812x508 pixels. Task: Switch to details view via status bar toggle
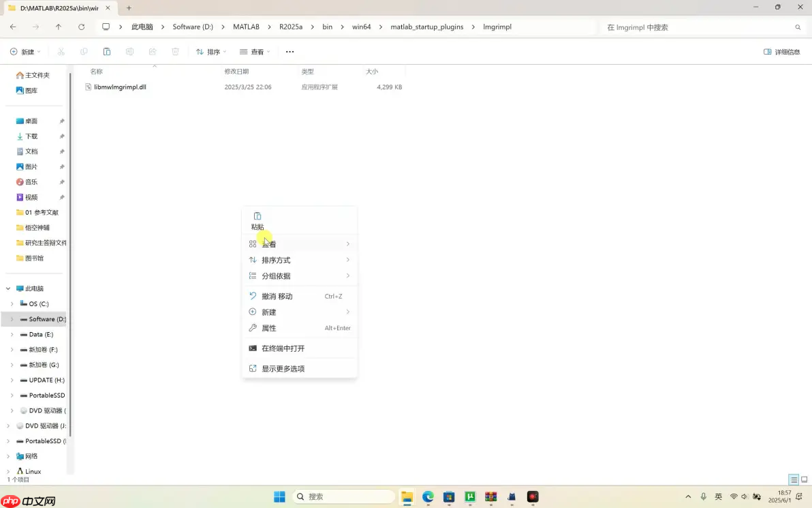point(794,479)
